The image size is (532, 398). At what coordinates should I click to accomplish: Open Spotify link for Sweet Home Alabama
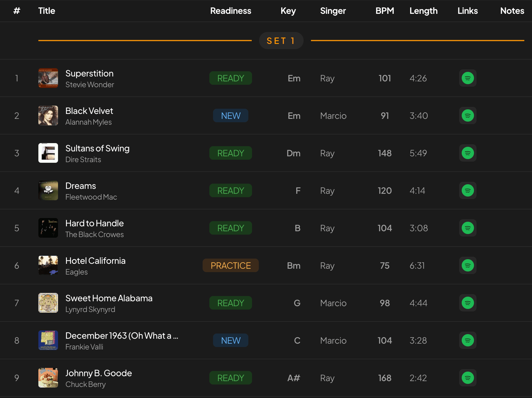pyautogui.click(x=468, y=303)
